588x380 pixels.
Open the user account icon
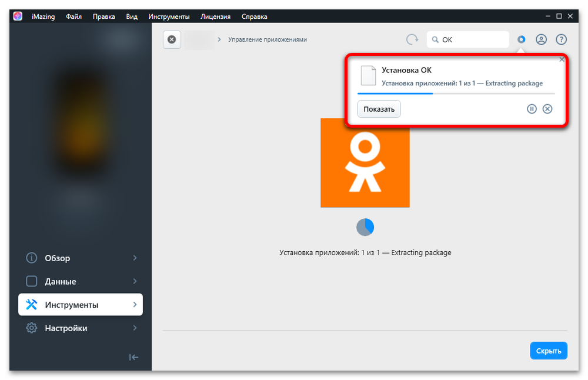click(x=541, y=39)
